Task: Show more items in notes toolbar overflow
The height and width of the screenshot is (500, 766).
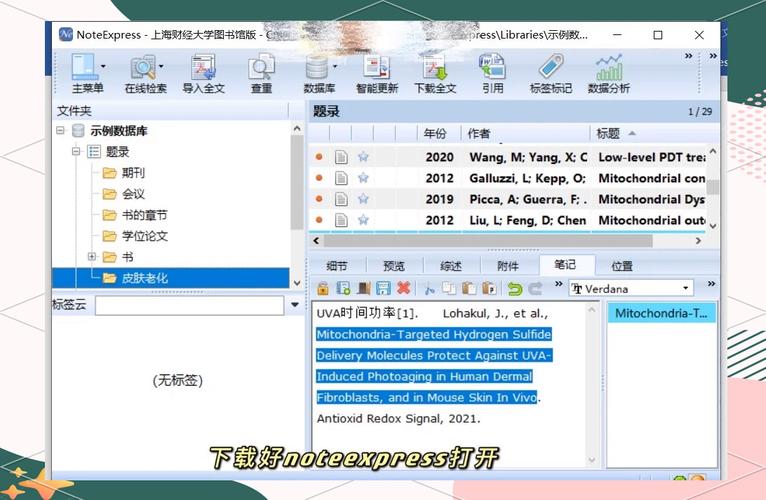Action: [558, 284]
